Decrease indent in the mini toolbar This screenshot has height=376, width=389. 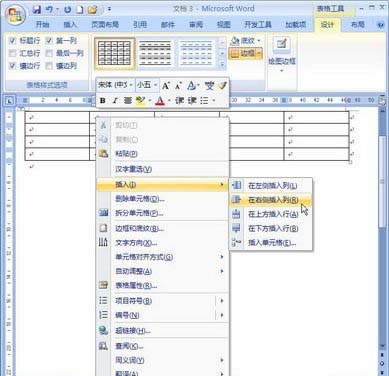point(179,100)
